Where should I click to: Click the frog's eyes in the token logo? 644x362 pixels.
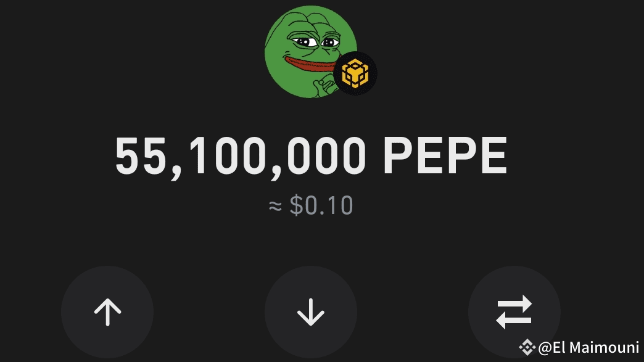pos(315,41)
